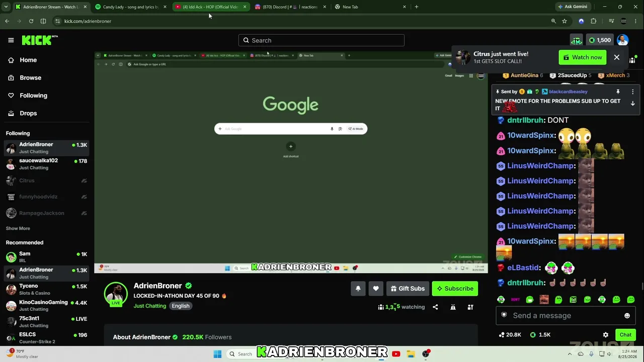Open Chrome media controls icon
Screen dimensions: 644x362
tap(611, 21)
